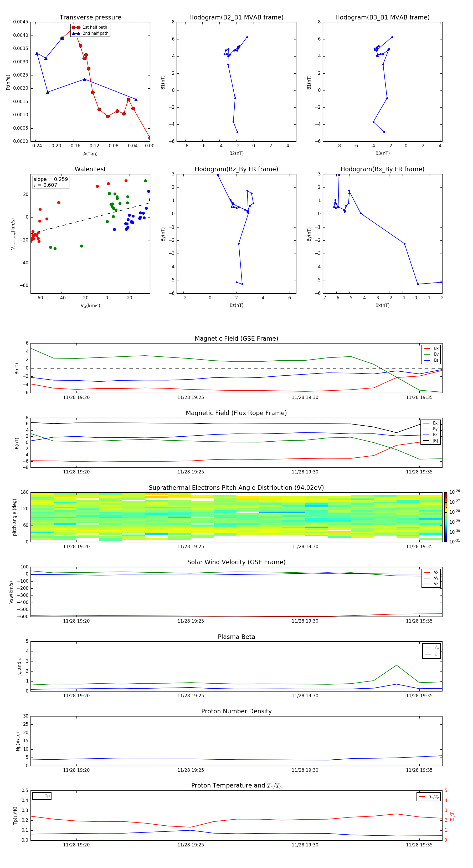Select the 'Np(#/cc)' axis label
Viewport: 473px width, 868px height.
18,741
